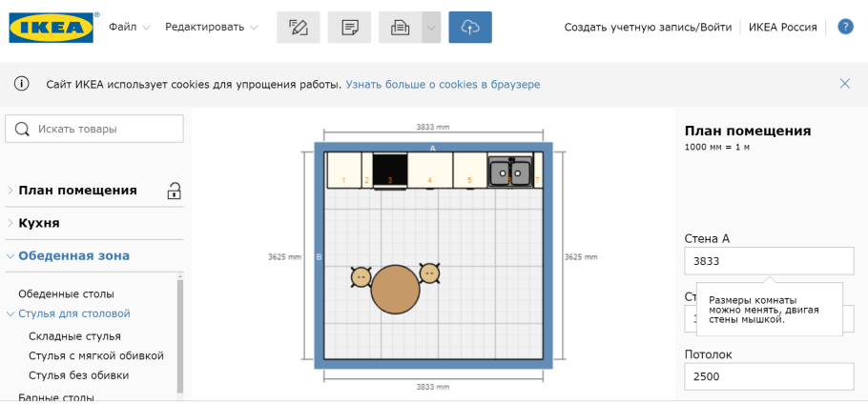868x404 pixels.
Task: Open the dropdown arrow beside print button
Action: pyautogui.click(x=431, y=28)
